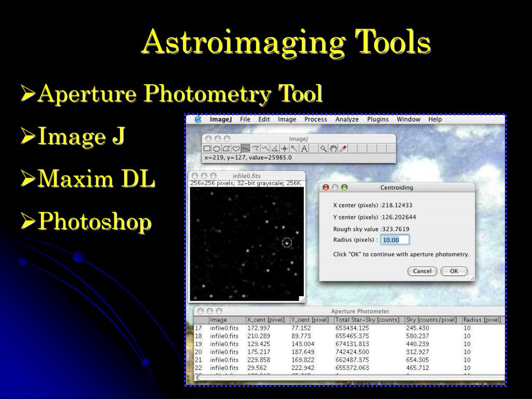
Task: Select the Polygon selection tool
Action: pos(227,149)
